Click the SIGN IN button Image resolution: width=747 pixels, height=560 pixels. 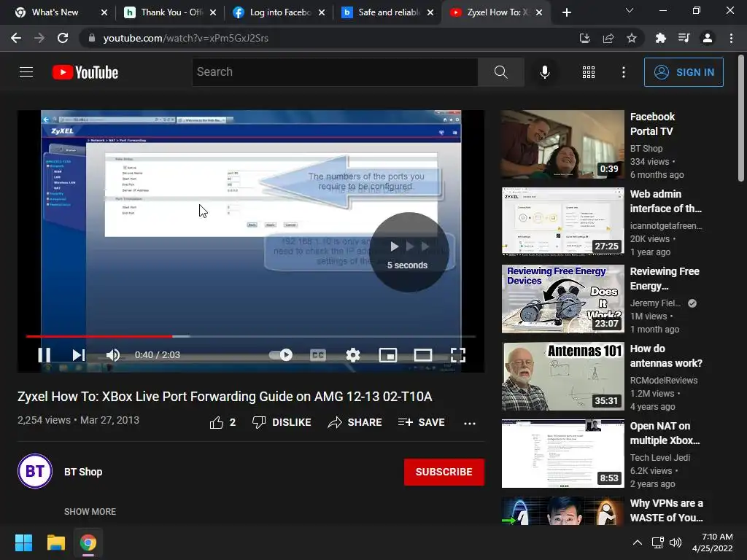(684, 72)
